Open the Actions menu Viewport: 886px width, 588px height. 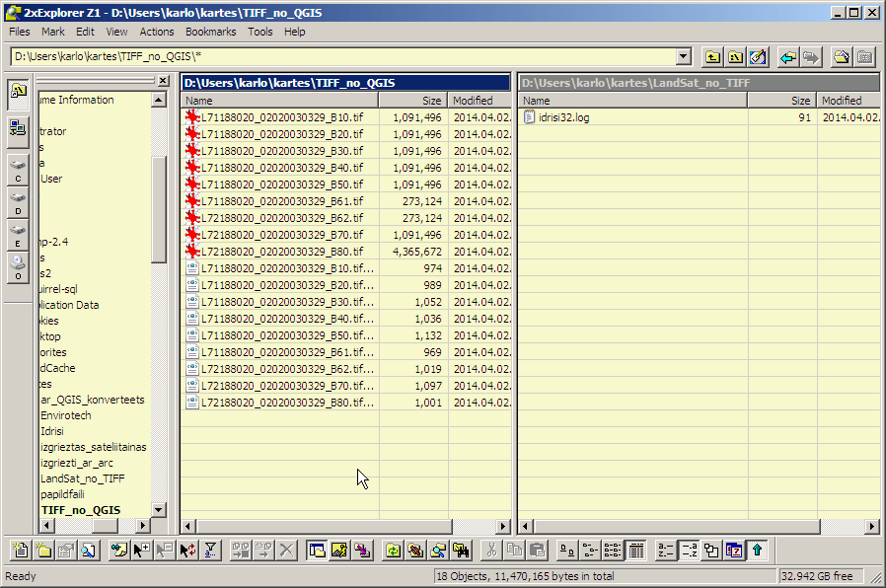pos(157,32)
